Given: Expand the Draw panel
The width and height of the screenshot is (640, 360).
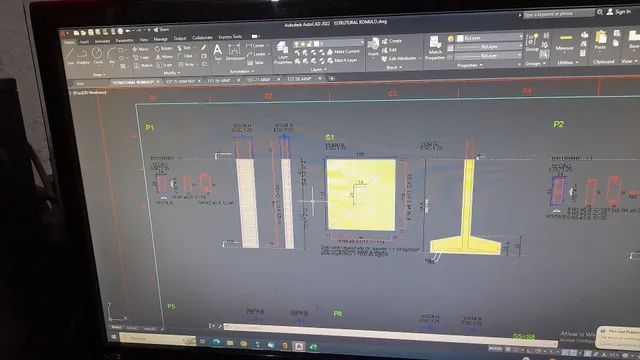Looking at the screenshot, I should (99, 75).
